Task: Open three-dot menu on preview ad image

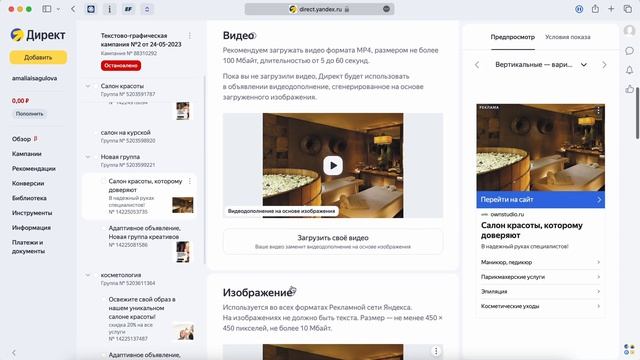Action: (598, 110)
